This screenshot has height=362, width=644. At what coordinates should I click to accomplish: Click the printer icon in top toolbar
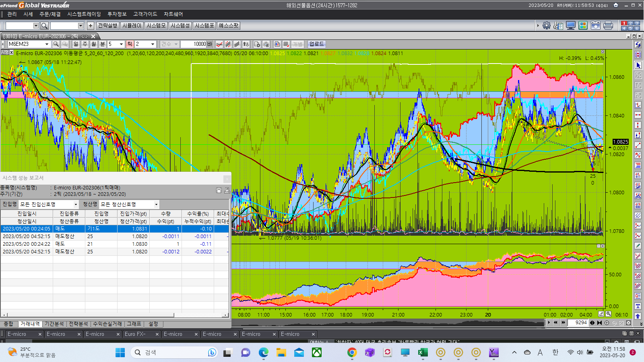tap(608, 25)
